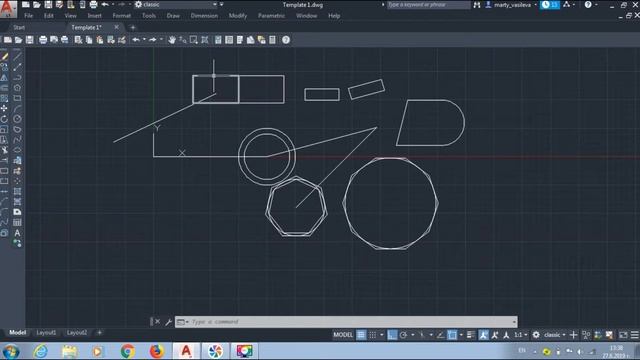
Task: Close the Template 1 drawing tab
Action: 117,27
